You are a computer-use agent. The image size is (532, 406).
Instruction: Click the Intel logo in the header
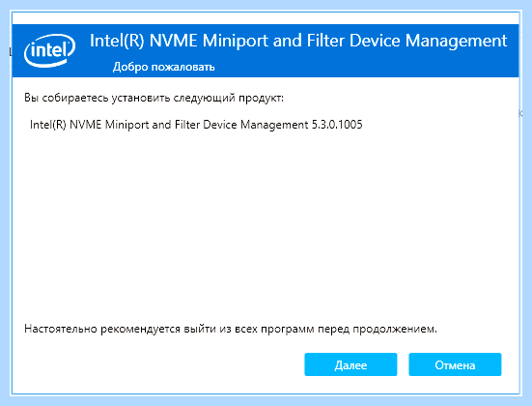pos(49,50)
